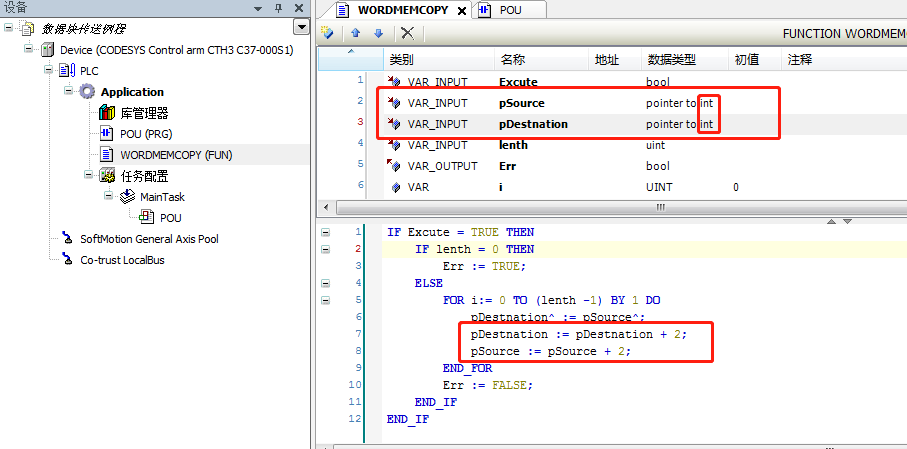
Task: Switch to the POU editor tab
Action: pos(510,10)
